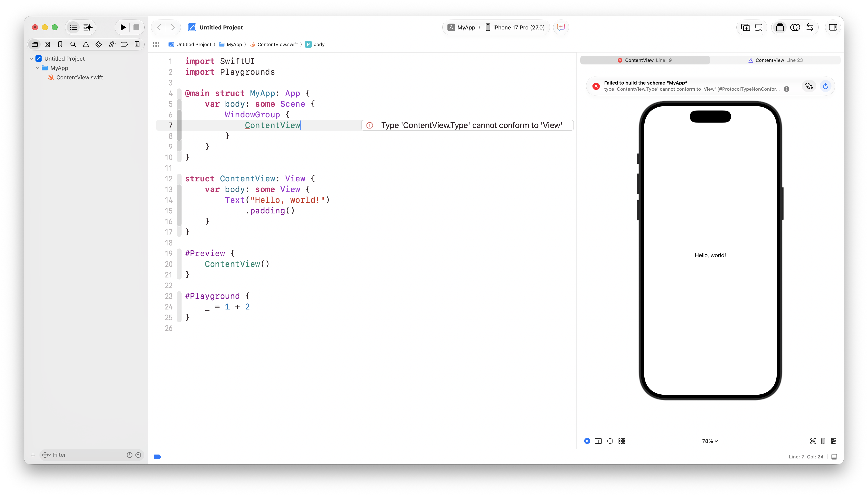Click the info icon on build failure
This screenshot has height=496, width=868.
tap(787, 89)
